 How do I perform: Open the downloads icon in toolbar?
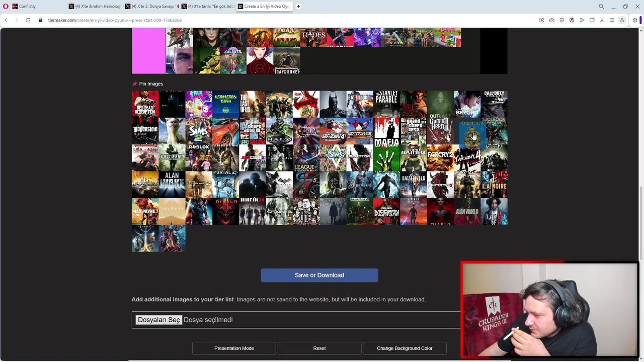[602, 20]
